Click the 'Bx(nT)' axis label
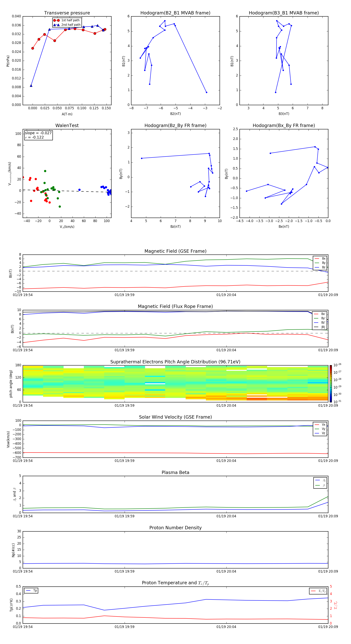Screen dimensions: 351x644 point(284,227)
